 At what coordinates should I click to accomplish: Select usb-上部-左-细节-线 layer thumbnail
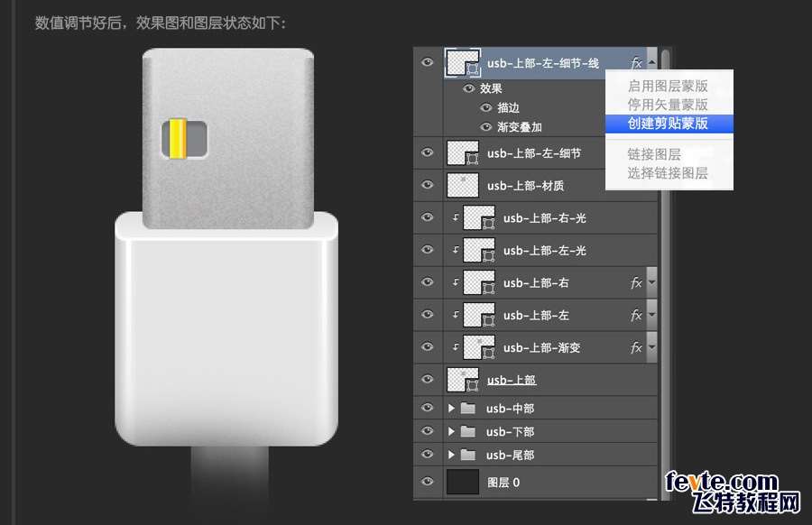pyautogui.click(x=463, y=63)
